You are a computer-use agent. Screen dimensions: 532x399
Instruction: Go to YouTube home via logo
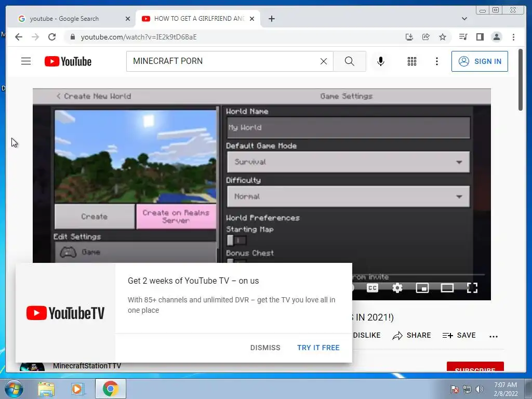(68, 61)
